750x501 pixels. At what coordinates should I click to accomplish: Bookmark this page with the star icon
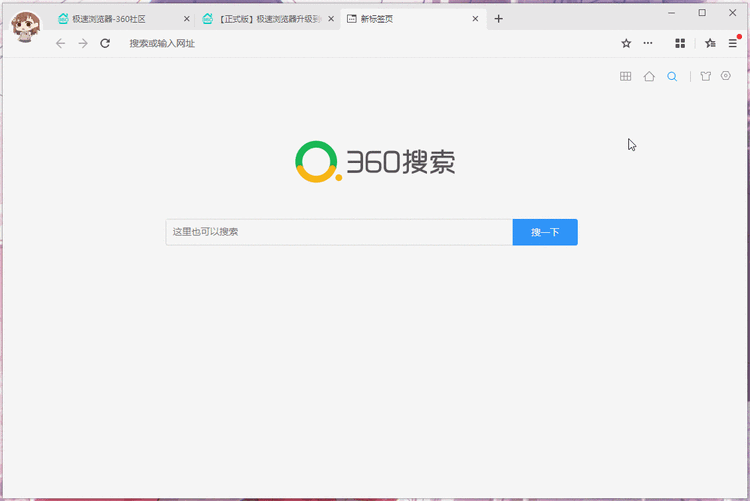626,44
